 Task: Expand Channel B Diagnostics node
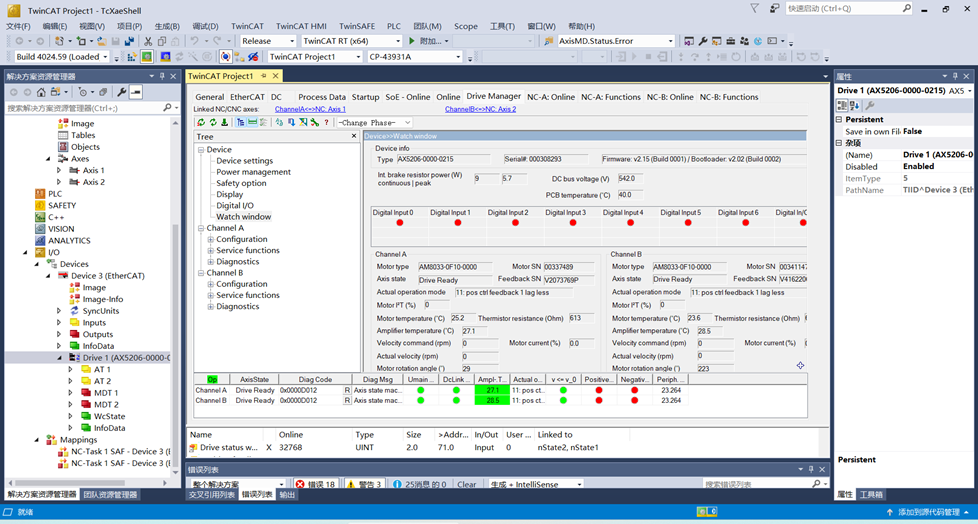tap(211, 307)
